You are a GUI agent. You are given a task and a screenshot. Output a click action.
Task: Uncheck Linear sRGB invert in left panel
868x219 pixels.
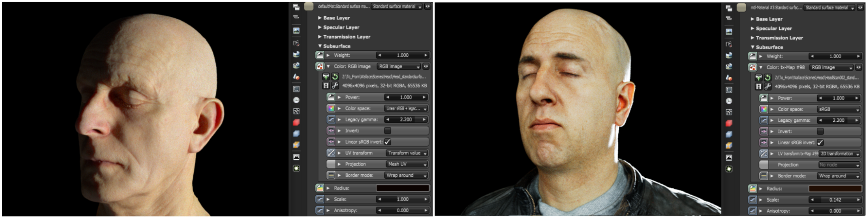pyautogui.click(x=387, y=142)
